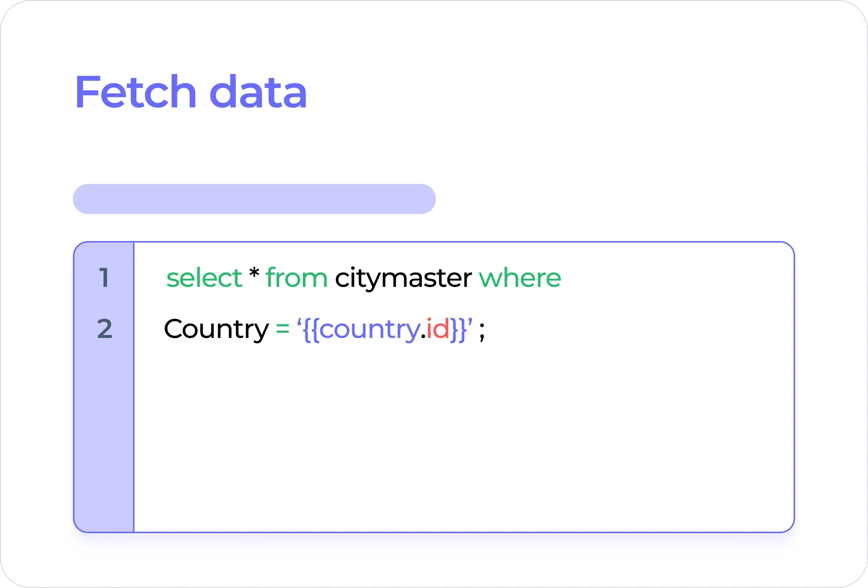Click the closing double curly braces

tap(458, 330)
